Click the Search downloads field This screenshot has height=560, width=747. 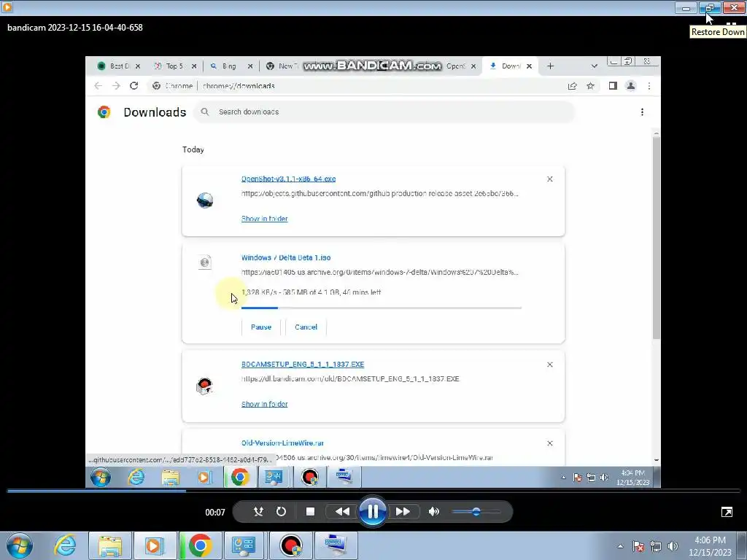pyautogui.click(x=384, y=112)
